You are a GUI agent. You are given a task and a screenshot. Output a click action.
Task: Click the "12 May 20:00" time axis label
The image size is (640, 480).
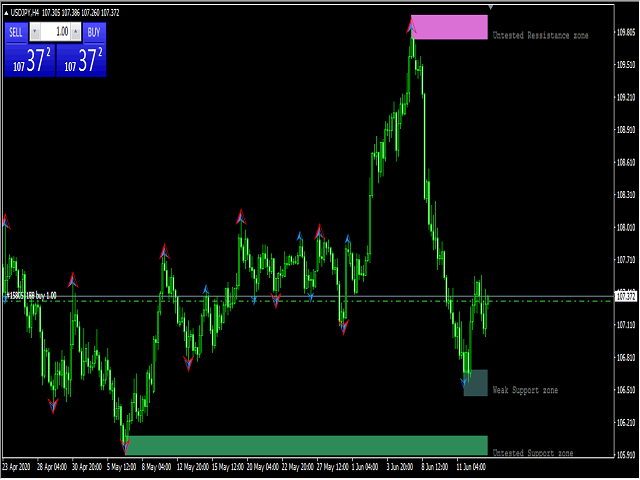pos(193,467)
